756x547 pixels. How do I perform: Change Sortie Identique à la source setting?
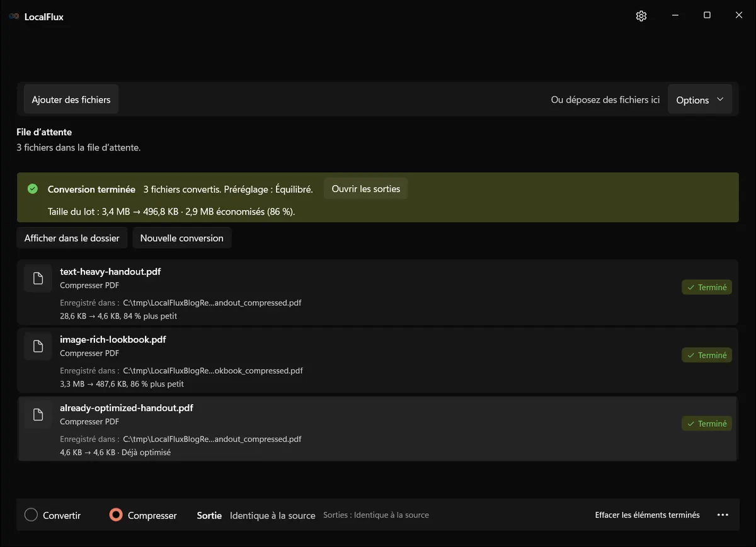[272, 516]
